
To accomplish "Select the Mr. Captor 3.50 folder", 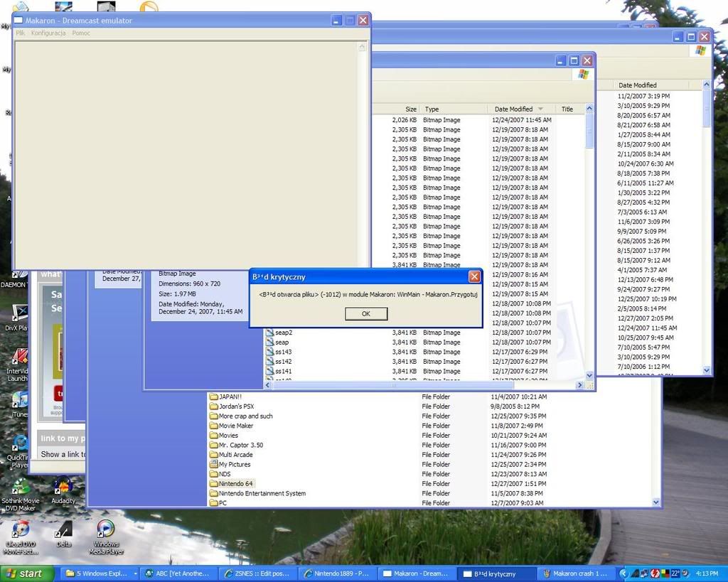I will pos(237,445).
